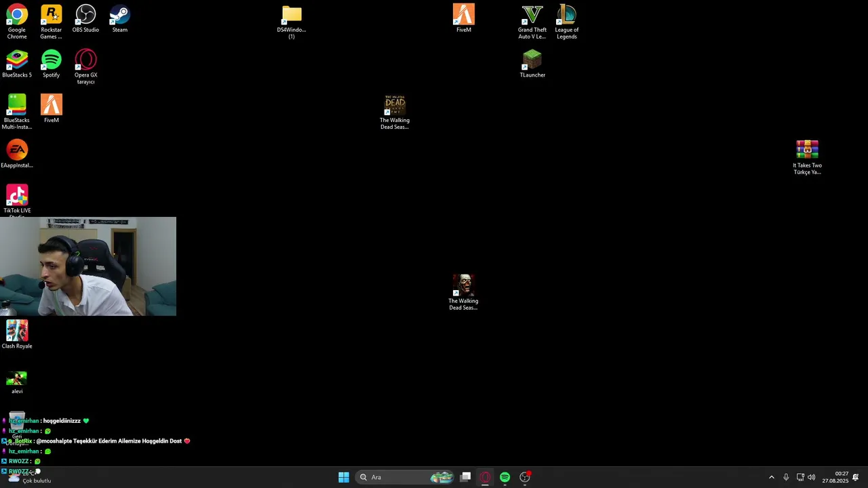Switch to Opera GX in the taskbar
The image size is (868, 488).
coord(485,477)
